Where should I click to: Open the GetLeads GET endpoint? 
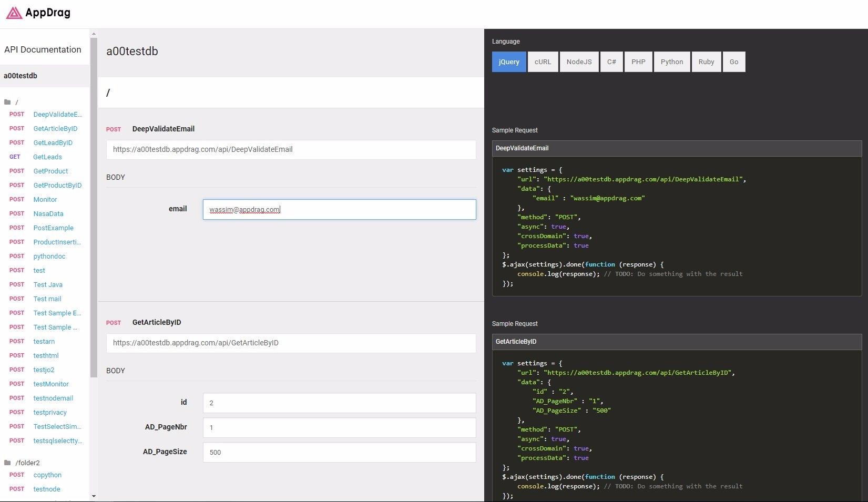coord(47,157)
